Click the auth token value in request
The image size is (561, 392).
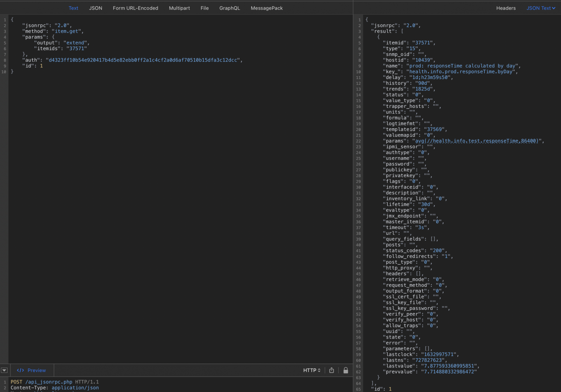143,60
